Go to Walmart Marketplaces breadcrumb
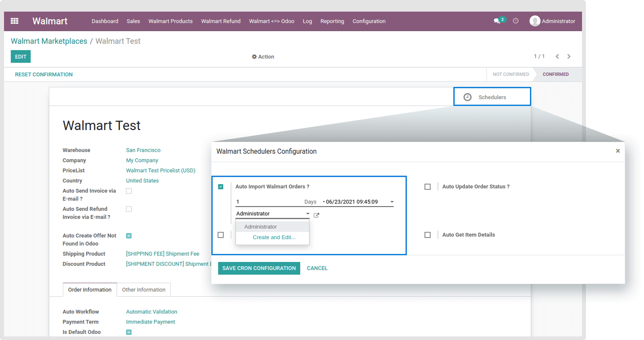 49,41
